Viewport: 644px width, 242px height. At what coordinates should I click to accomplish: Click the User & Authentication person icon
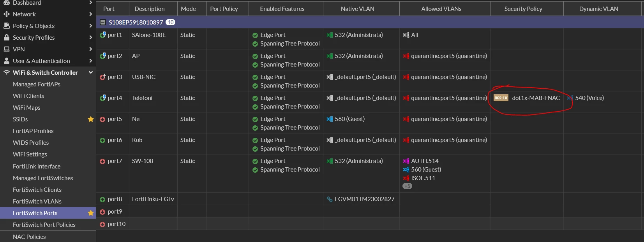click(6, 61)
